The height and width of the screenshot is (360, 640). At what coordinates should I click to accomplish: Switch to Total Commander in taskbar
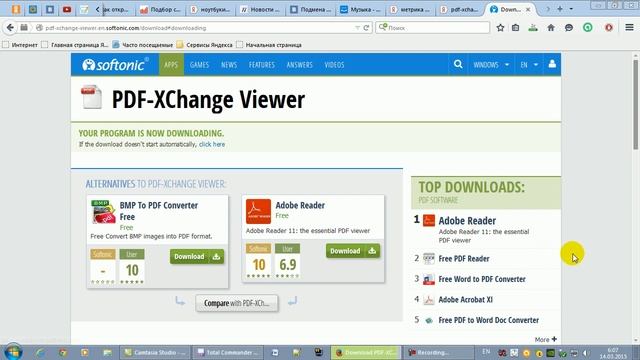click(227, 352)
